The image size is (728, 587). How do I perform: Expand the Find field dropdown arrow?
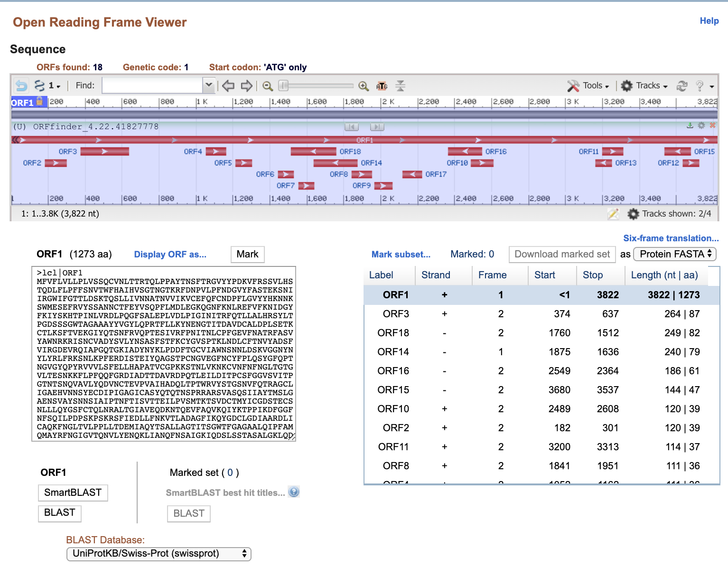pos(208,85)
